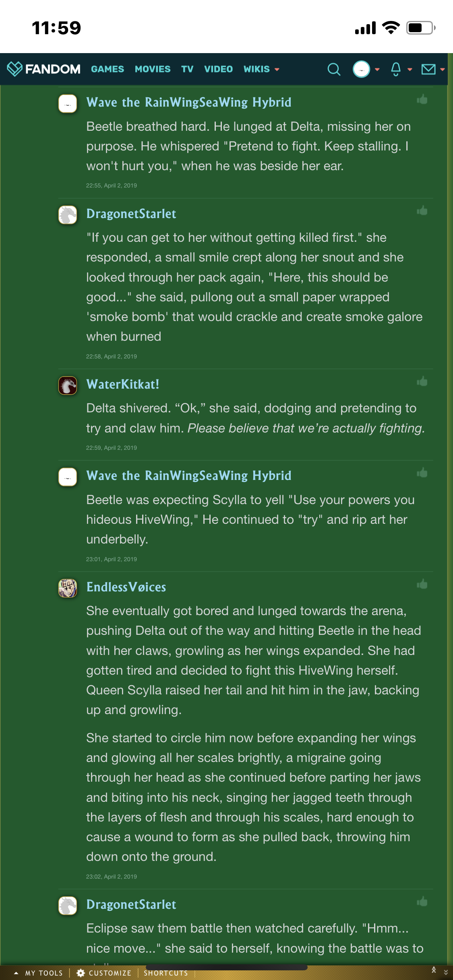Image resolution: width=453 pixels, height=980 pixels.
Task: Open the search magnifier icon
Action: click(333, 70)
